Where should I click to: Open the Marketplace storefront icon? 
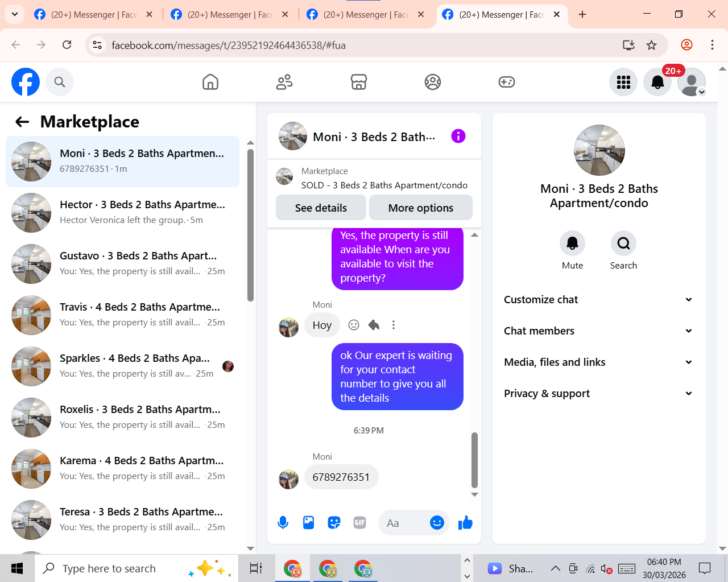click(x=359, y=82)
